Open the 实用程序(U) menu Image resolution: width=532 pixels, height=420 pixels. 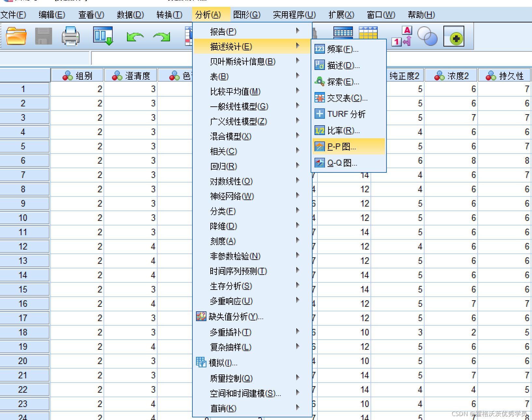294,15
